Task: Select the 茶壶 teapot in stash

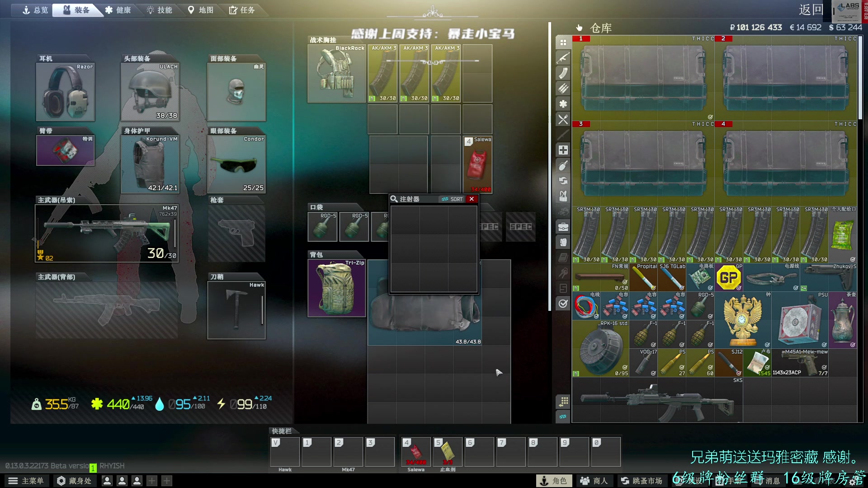Action: (x=843, y=319)
